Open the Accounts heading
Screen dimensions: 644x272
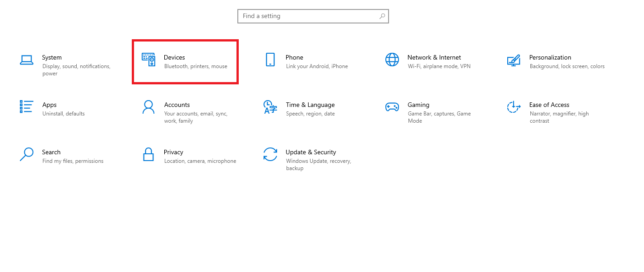(177, 105)
